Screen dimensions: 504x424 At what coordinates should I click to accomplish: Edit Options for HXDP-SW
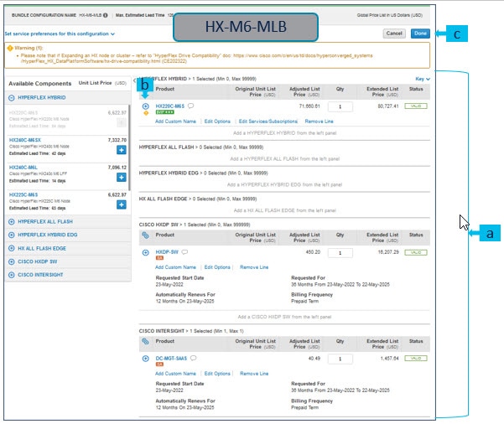tap(217, 267)
